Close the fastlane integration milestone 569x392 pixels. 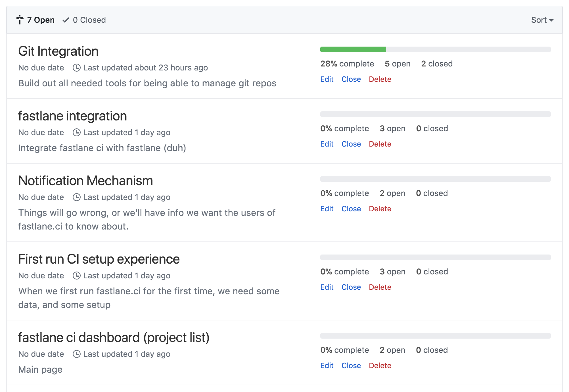click(x=351, y=144)
